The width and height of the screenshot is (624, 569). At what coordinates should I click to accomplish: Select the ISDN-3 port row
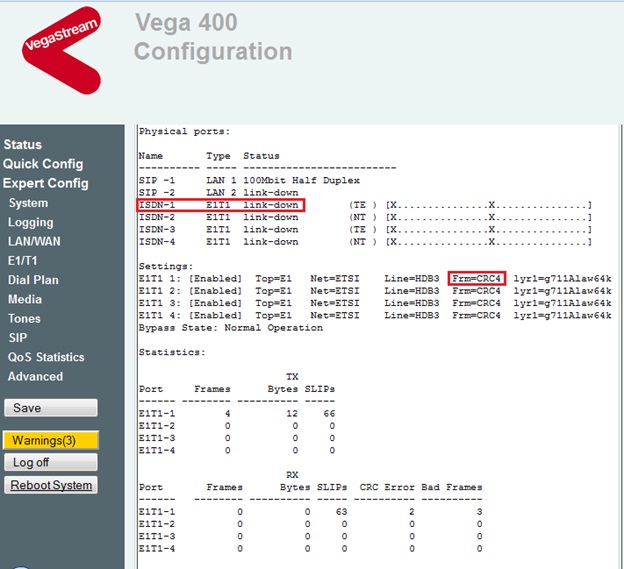point(365,230)
